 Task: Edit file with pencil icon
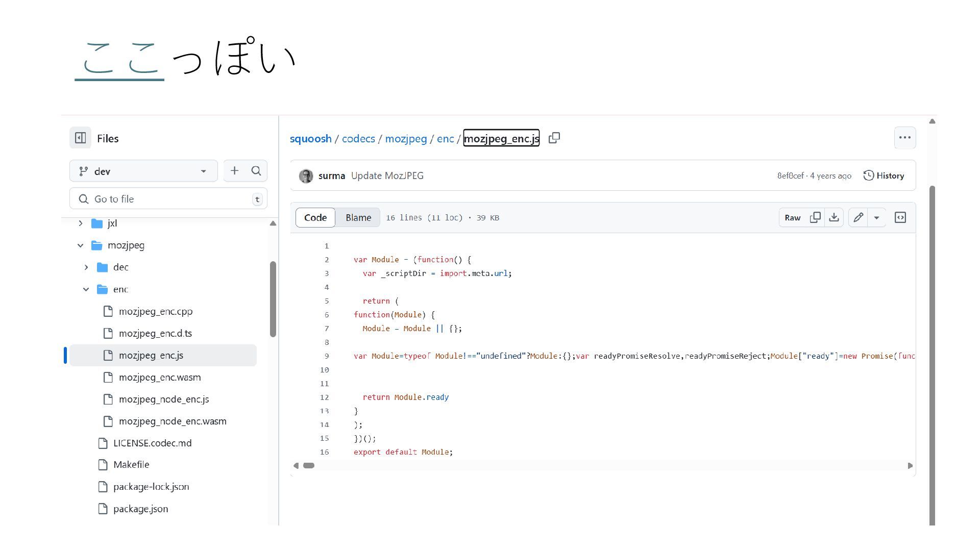[858, 217]
